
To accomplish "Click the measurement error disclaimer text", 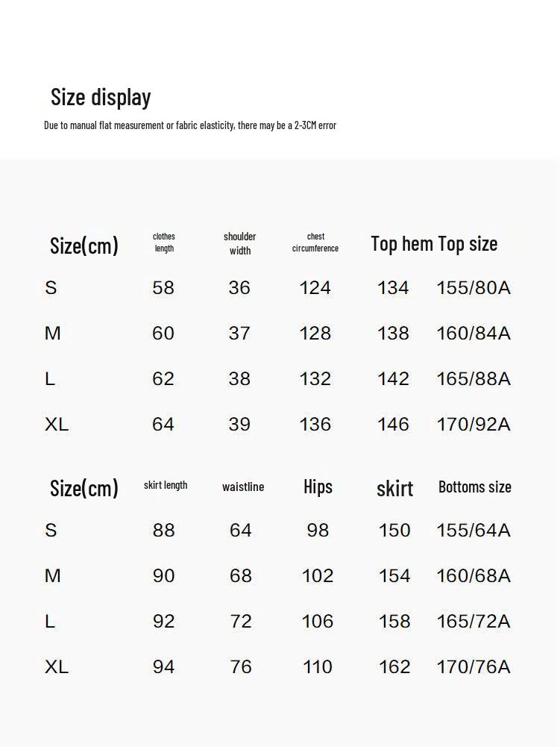I will [x=190, y=125].
